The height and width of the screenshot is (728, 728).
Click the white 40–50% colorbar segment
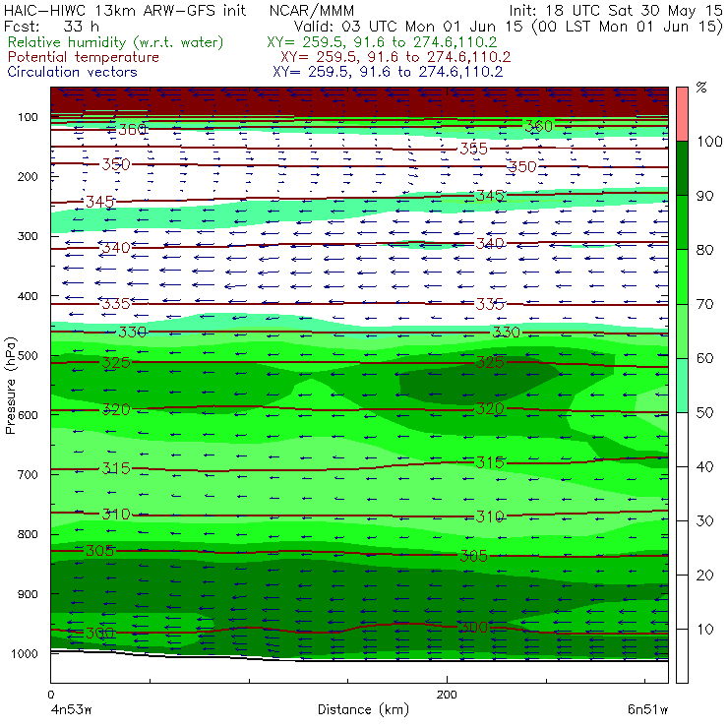click(682, 440)
